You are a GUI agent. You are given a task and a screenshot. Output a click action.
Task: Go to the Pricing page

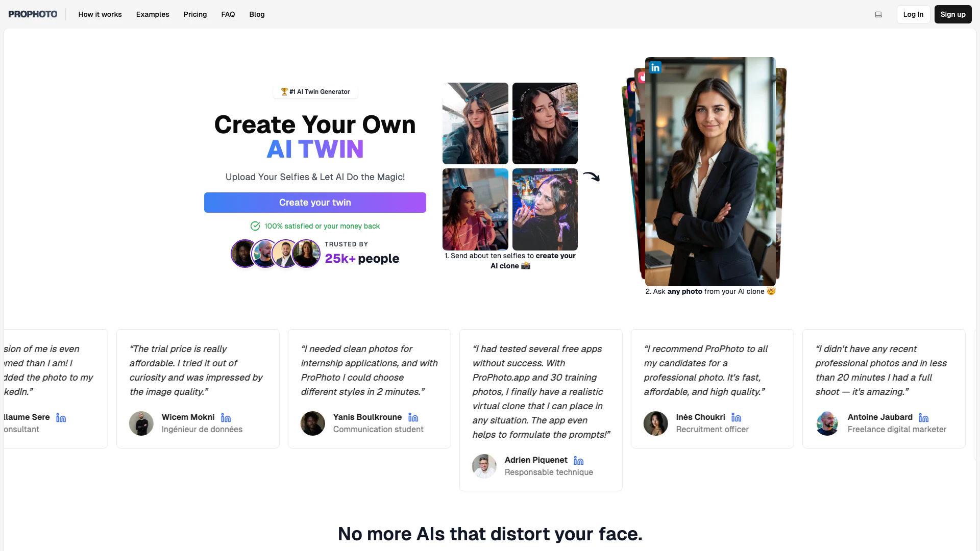[195, 14]
